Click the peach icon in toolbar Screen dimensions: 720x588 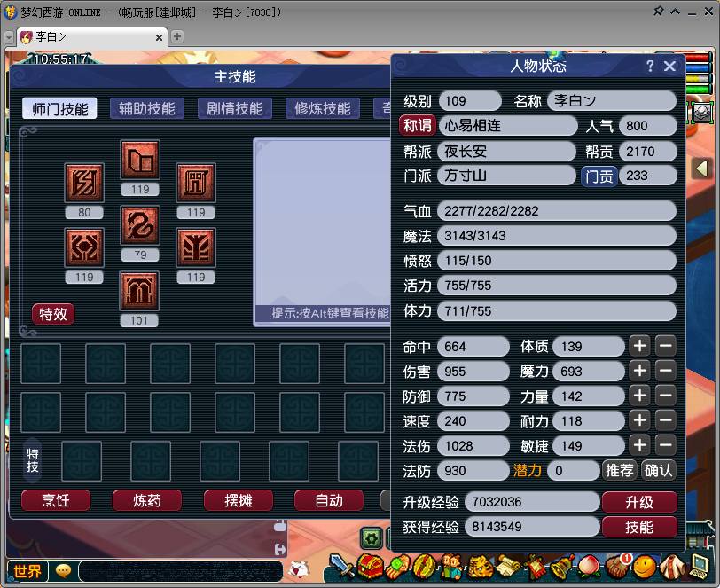590,566
